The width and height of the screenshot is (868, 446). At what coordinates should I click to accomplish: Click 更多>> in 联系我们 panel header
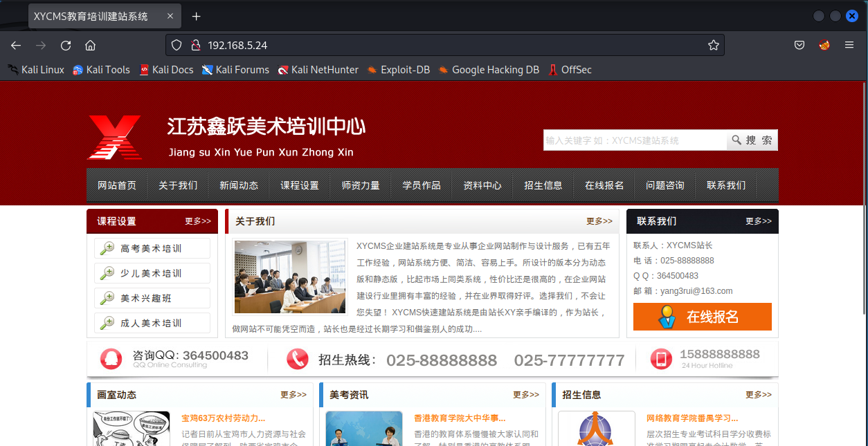pyautogui.click(x=759, y=221)
